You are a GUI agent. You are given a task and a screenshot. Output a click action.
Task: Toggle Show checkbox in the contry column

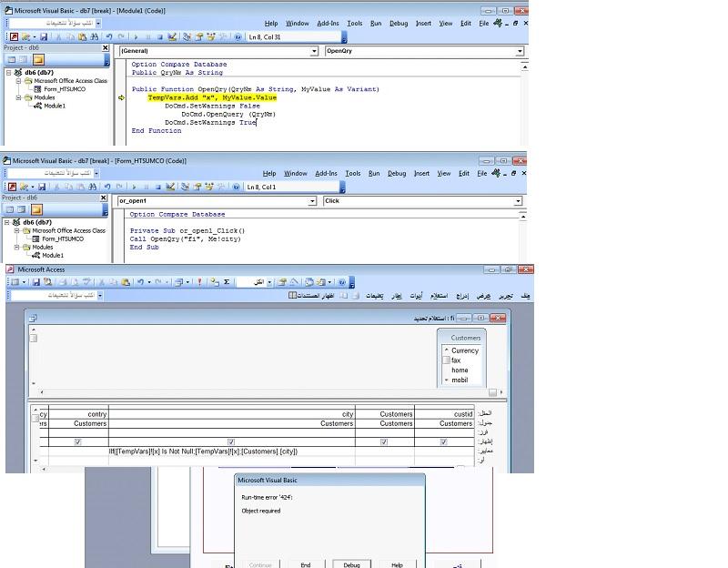click(78, 442)
